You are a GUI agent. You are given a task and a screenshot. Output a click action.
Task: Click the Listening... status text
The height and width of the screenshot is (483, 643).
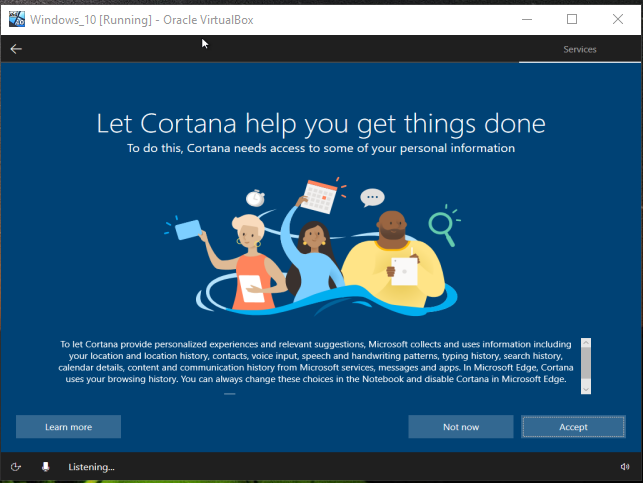click(x=91, y=467)
